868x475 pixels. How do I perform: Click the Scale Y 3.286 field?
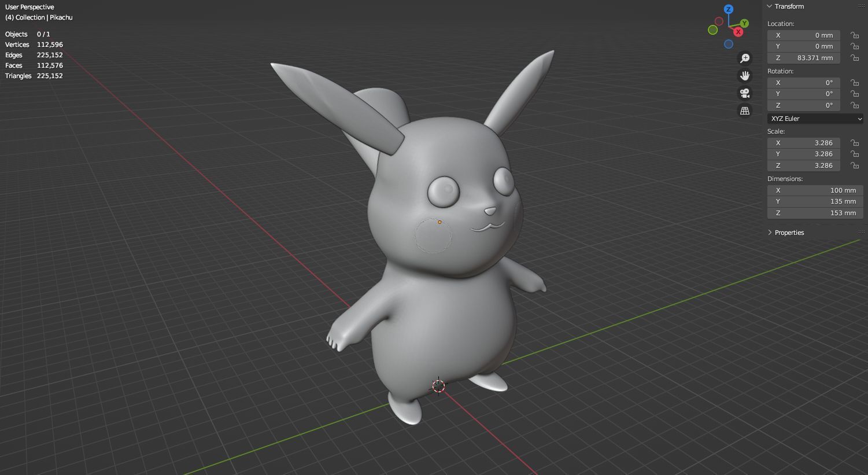804,154
